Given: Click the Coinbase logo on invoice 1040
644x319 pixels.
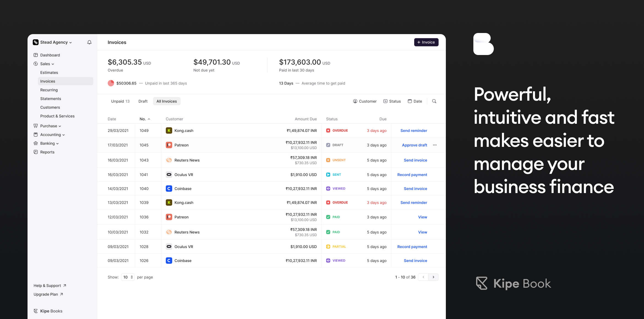Looking at the screenshot, I should (169, 189).
